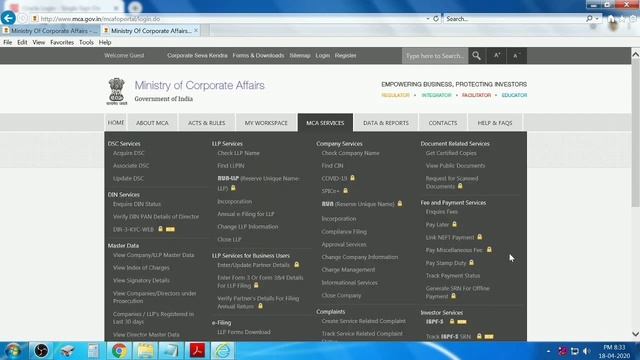Open the File Explorer folder taskbar icon

click(x=145, y=351)
